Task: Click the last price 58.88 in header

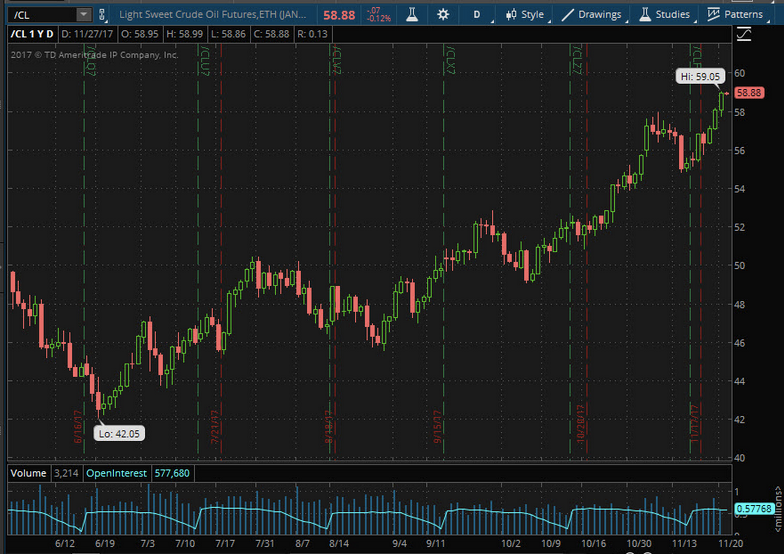Action: 339,16
